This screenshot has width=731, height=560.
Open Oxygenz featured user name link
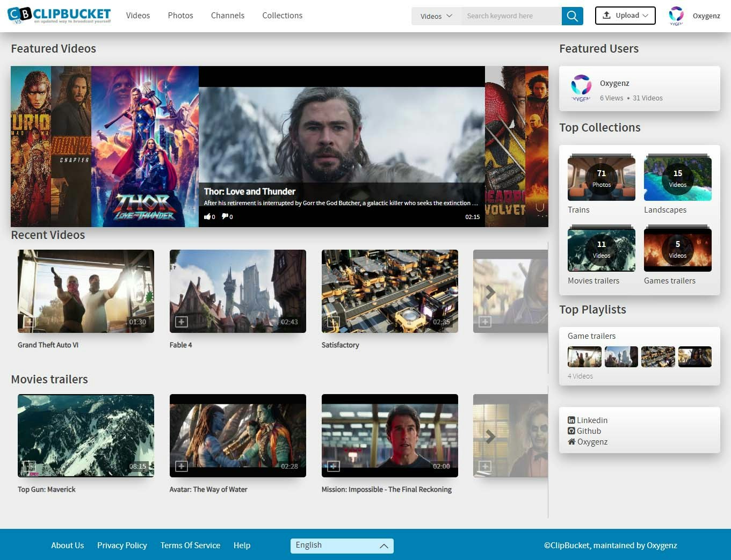pos(614,83)
